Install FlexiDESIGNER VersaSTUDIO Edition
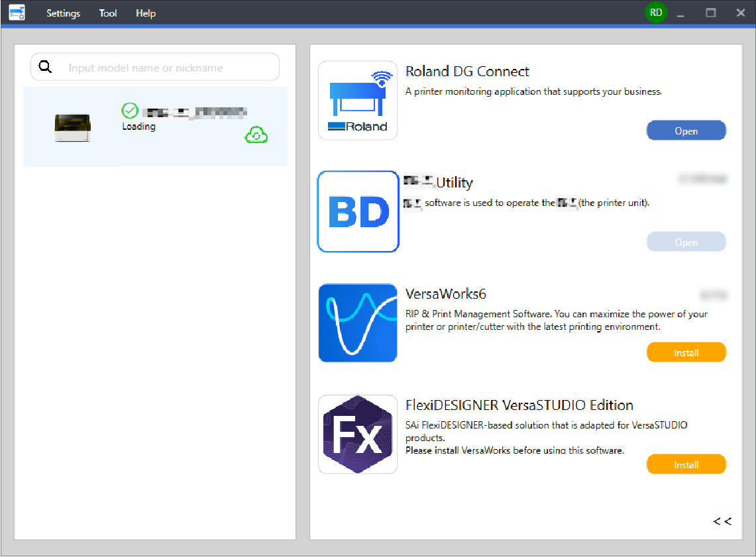The width and height of the screenshot is (756, 557). [686, 464]
